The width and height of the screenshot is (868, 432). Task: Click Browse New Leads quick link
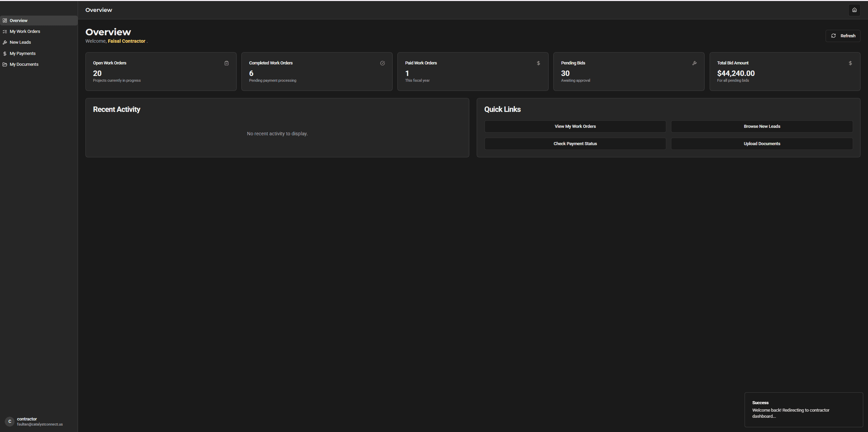(762, 126)
